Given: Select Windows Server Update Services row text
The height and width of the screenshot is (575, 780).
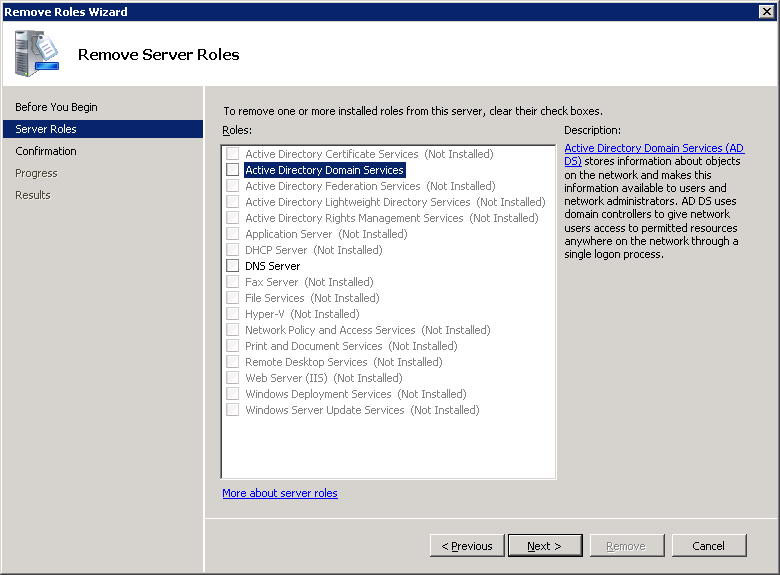Looking at the screenshot, I should [362, 409].
